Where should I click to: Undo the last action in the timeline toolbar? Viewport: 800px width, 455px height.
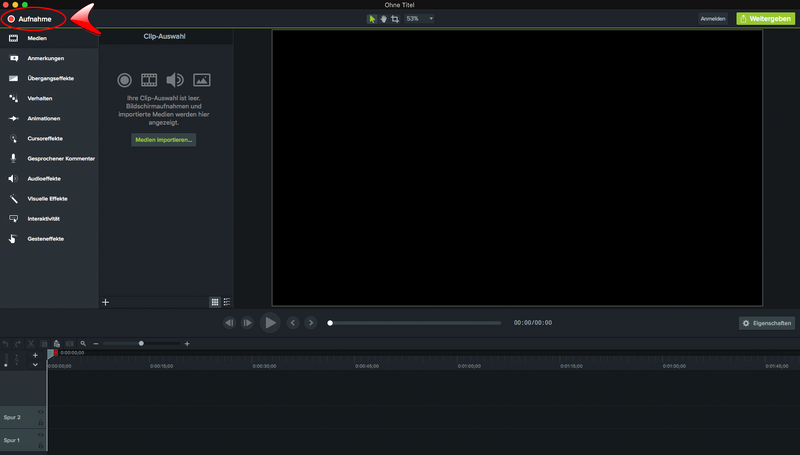click(x=6, y=344)
